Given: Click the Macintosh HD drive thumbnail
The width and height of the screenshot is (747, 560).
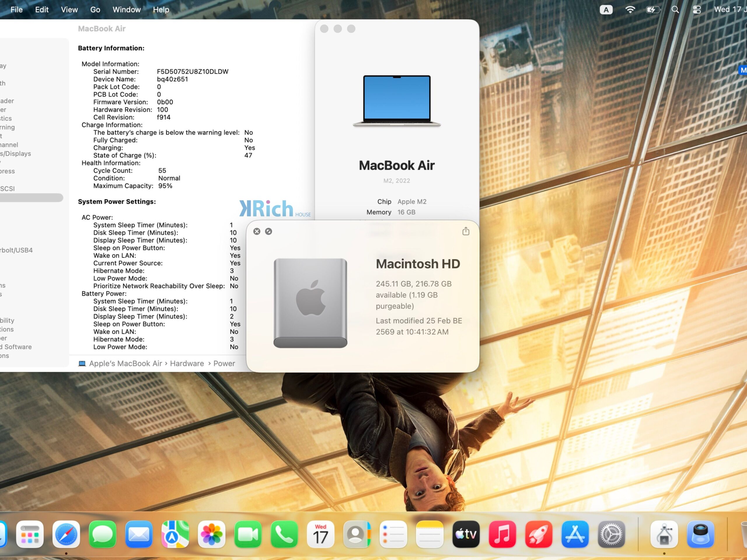Looking at the screenshot, I should pos(310,303).
